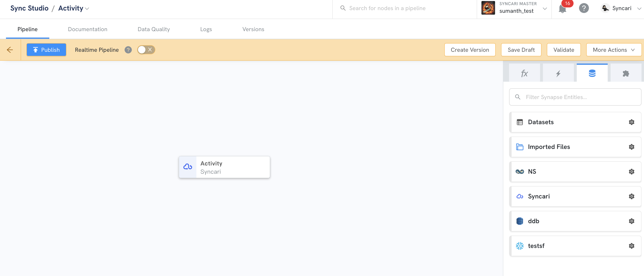Open the actions lightning bolt panel tab
Screen dimensions: 644x276
click(558, 73)
